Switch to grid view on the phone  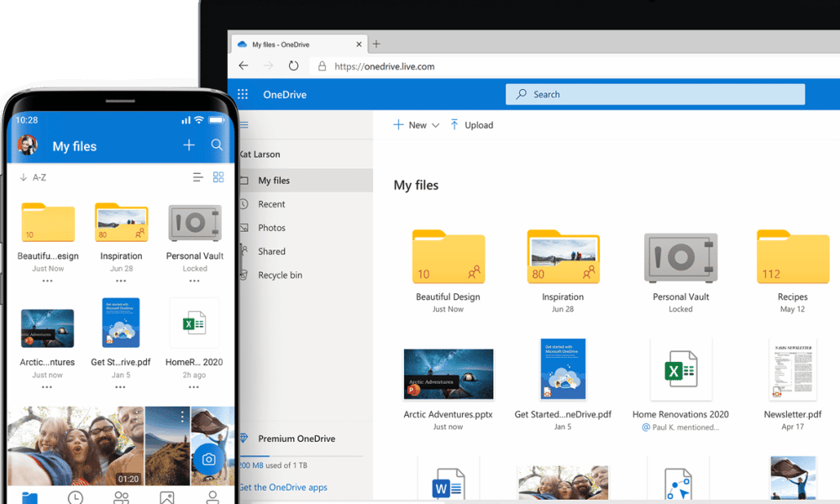(218, 177)
